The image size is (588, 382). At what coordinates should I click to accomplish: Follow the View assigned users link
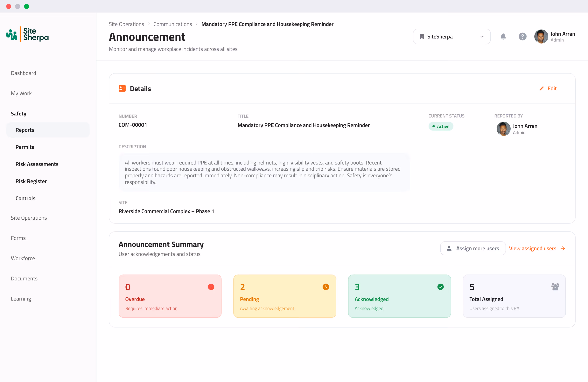coord(537,248)
